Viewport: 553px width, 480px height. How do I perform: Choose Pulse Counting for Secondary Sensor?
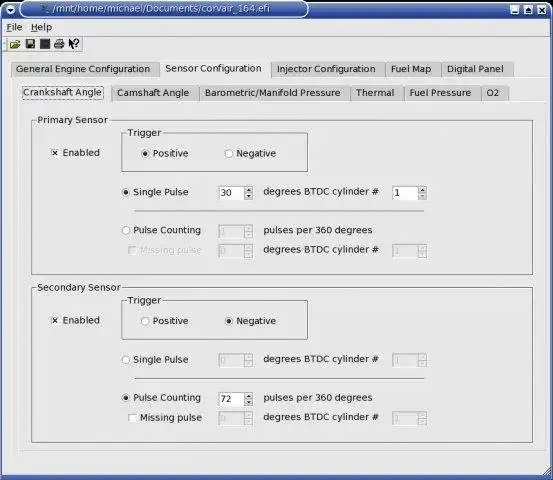pos(126,398)
